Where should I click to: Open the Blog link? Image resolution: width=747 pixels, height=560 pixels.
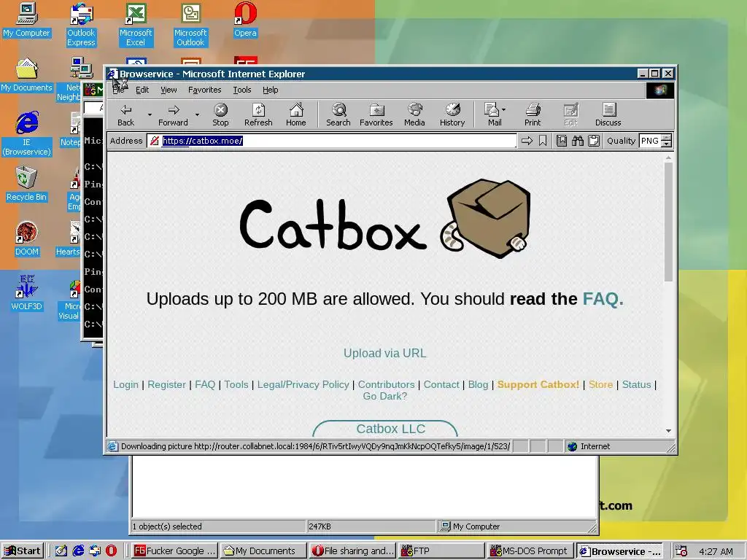[478, 385]
